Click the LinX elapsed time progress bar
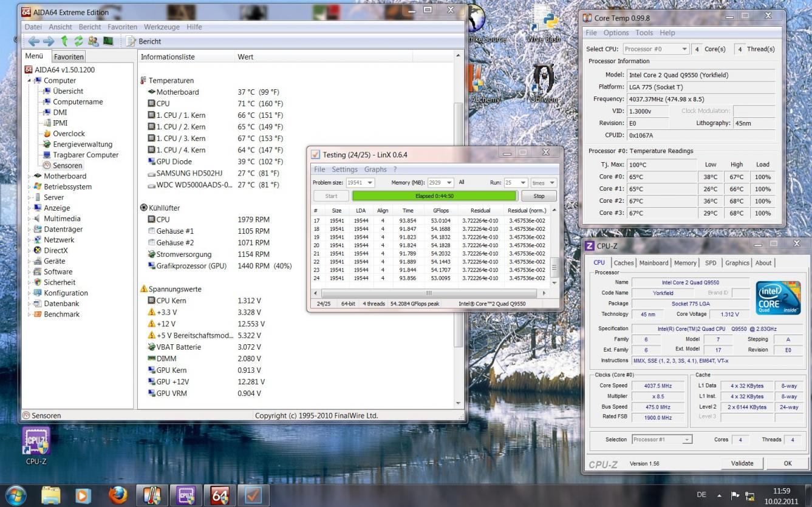This screenshot has height=507, width=812. (x=435, y=196)
